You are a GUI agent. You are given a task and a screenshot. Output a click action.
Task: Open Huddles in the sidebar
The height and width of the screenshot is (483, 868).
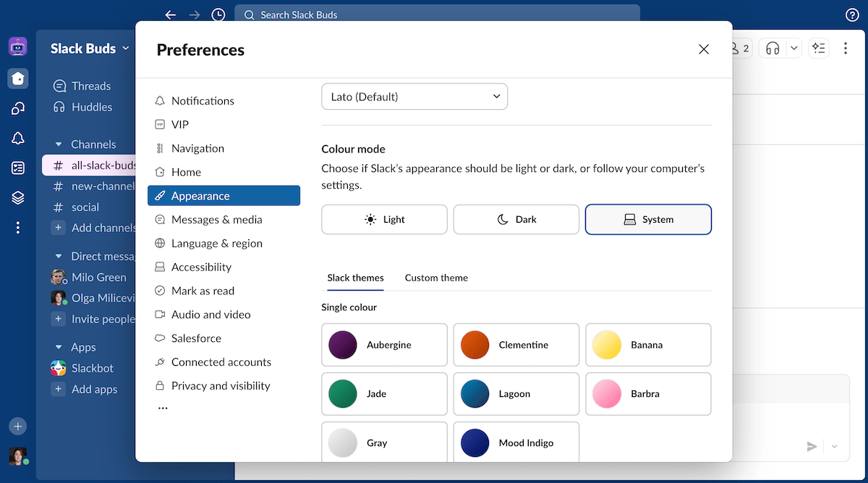[x=91, y=107]
